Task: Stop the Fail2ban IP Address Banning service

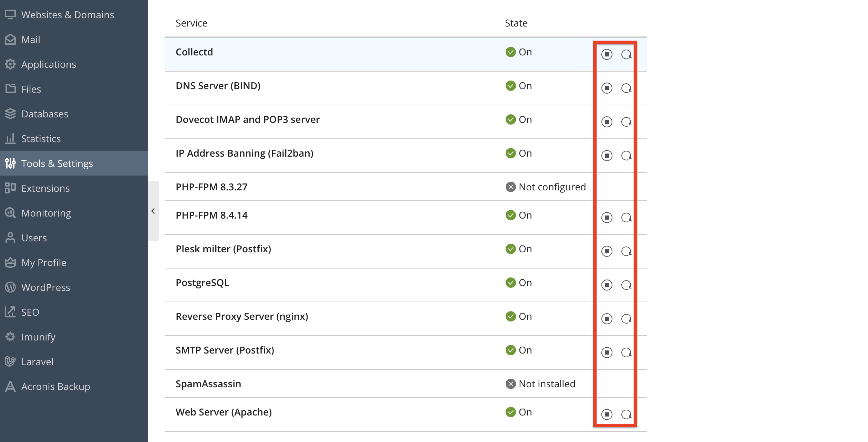Action: pos(607,156)
